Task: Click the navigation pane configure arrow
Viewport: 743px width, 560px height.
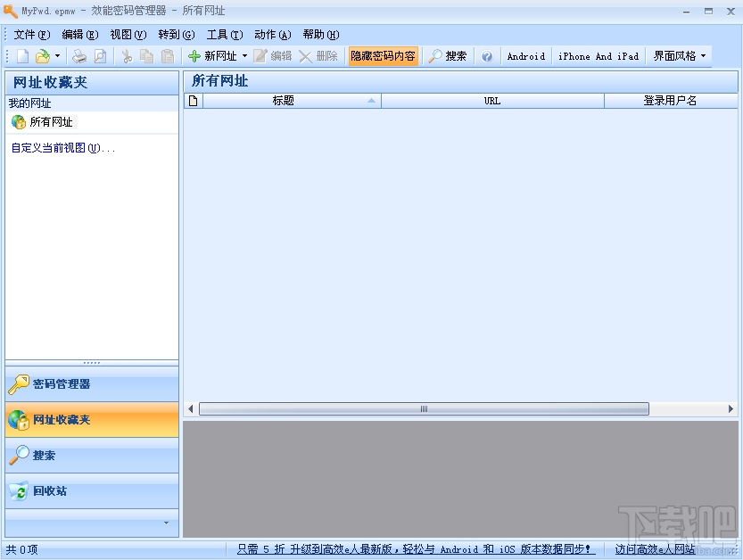Action: pyautogui.click(x=166, y=523)
